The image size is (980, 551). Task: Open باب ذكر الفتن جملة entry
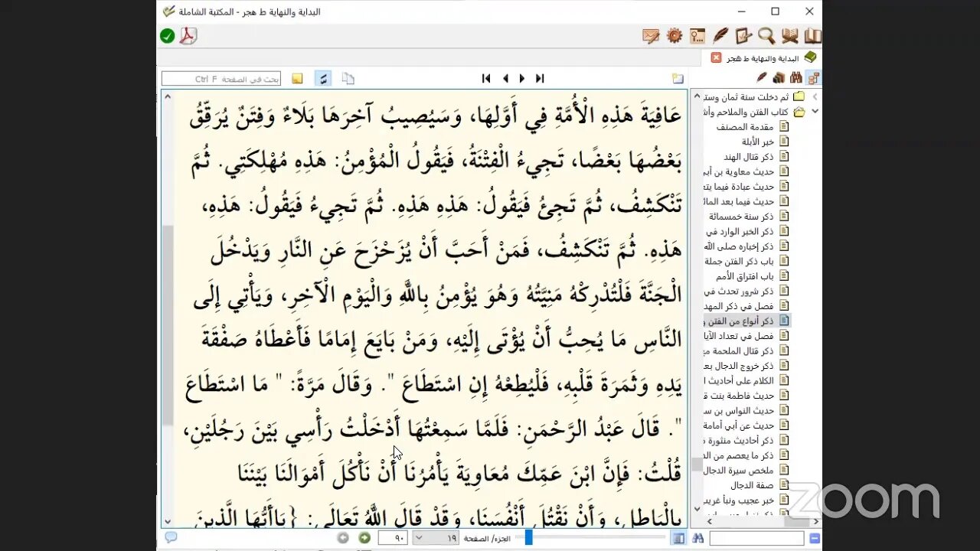739,261
